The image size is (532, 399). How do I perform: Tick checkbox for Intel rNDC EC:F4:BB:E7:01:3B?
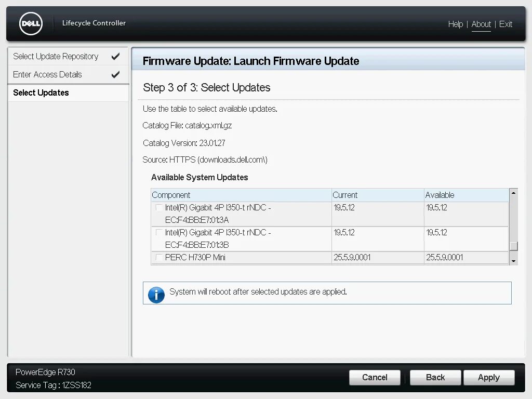(159, 232)
